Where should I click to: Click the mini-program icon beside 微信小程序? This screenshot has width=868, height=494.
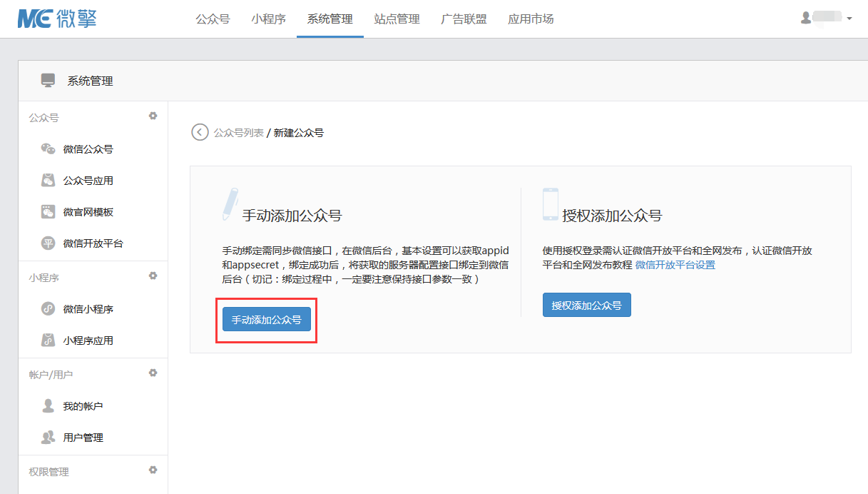[48, 308]
